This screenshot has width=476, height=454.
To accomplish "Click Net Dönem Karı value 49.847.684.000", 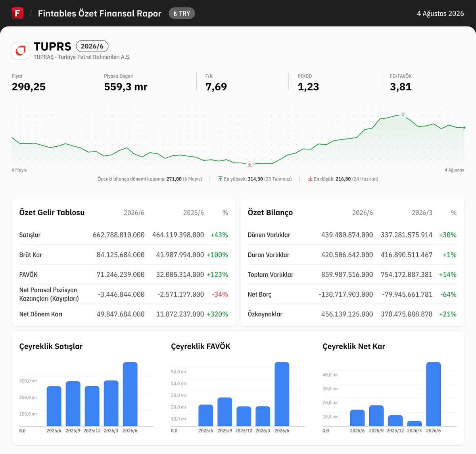I will tap(121, 314).
